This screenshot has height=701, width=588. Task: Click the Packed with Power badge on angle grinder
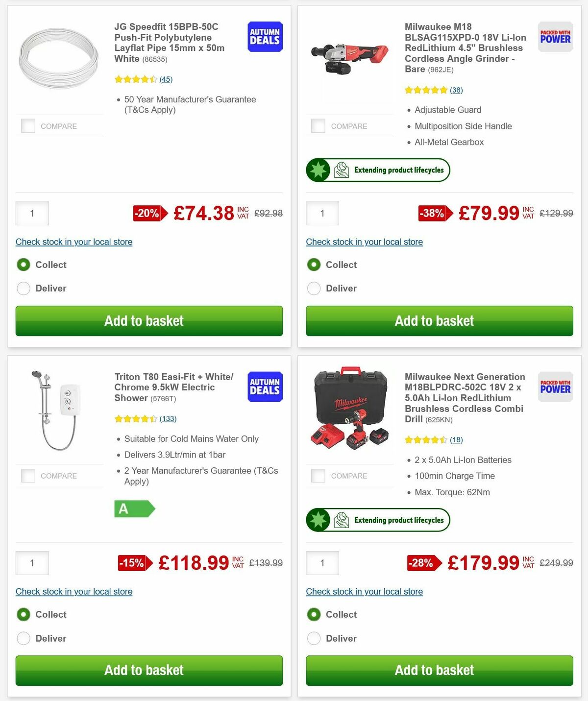coord(555,37)
